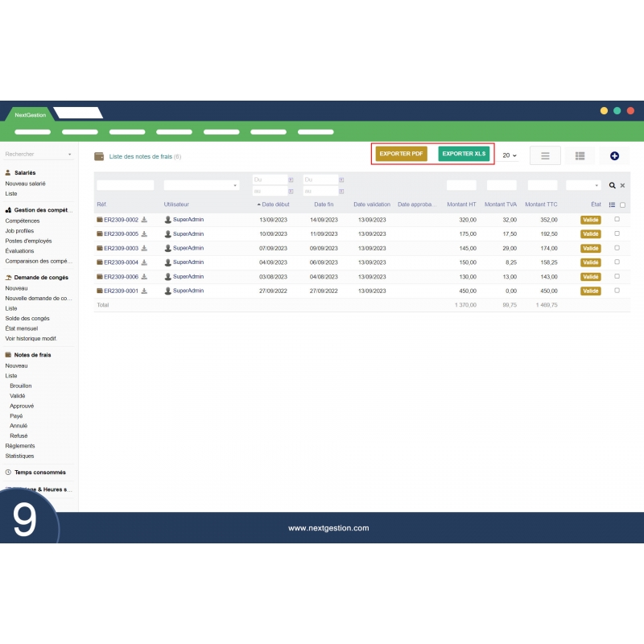Open the column selector icon next to the header checkbox
Viewport: 644px width, 644px height.
(613, 204)
